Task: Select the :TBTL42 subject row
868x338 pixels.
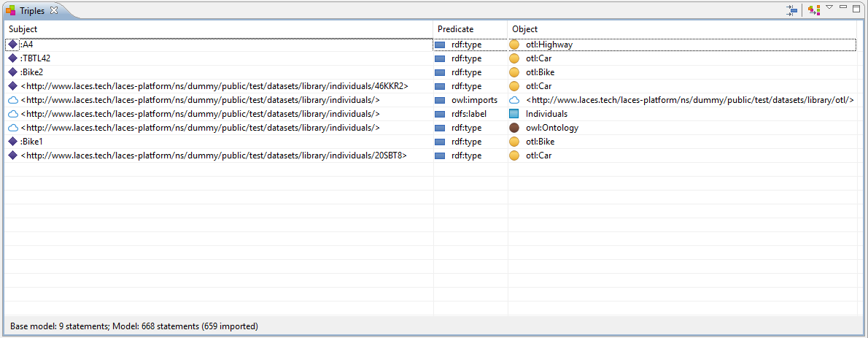Action: click(x=36, y=58)
